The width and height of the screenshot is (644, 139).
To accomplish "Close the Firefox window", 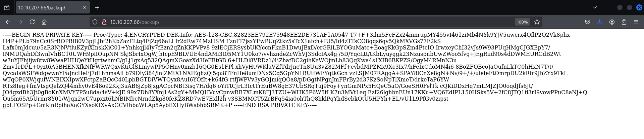I will coord(639,7).
